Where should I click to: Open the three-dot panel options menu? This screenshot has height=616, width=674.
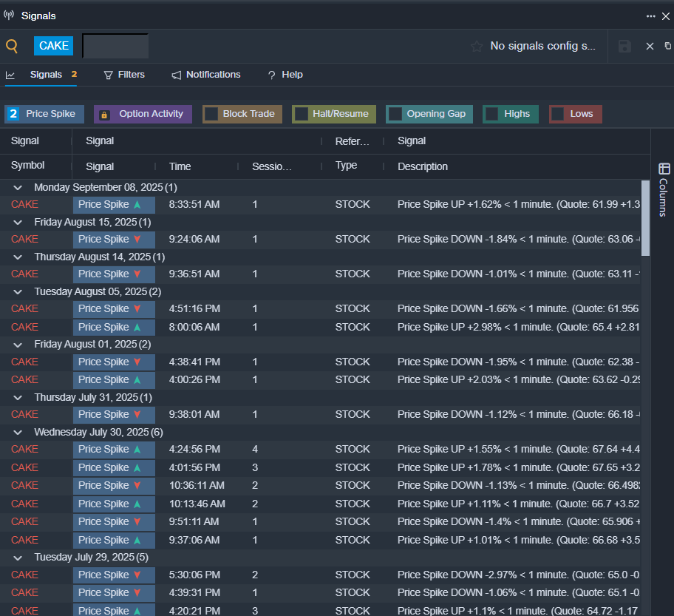650,16
